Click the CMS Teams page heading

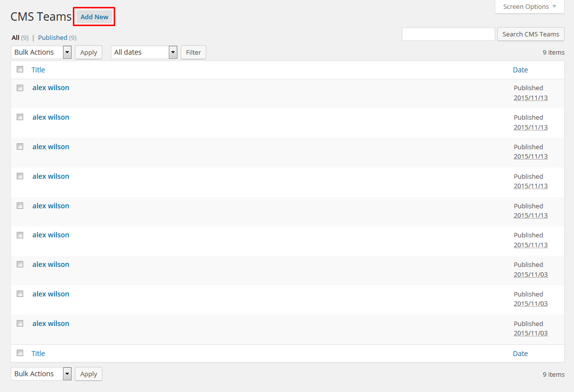41,17
